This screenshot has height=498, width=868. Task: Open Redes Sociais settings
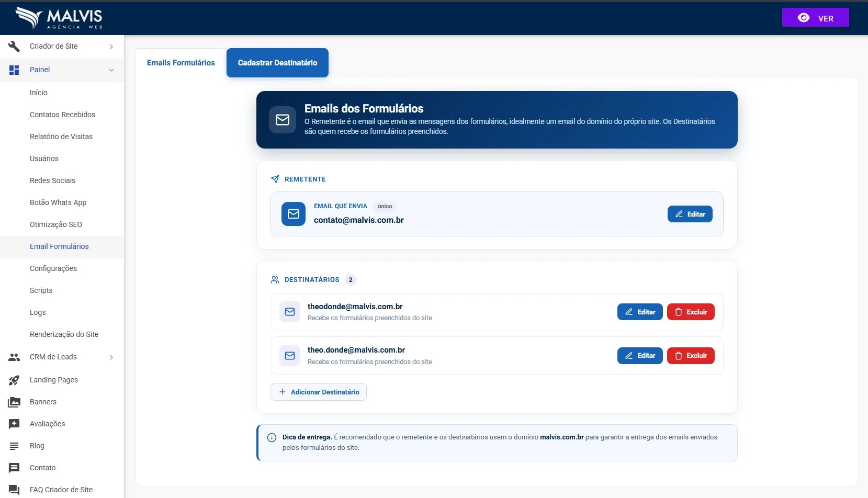[x=52, y=180]
